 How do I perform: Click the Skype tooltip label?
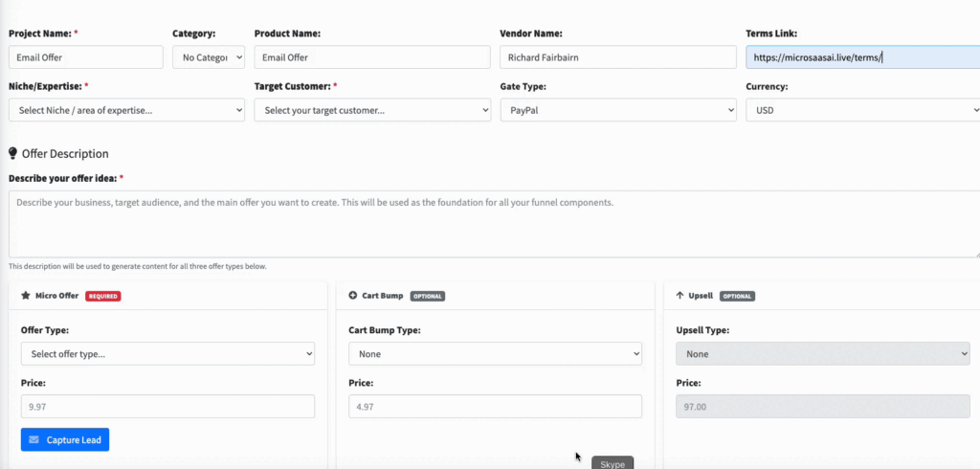(x=612, y=463)
